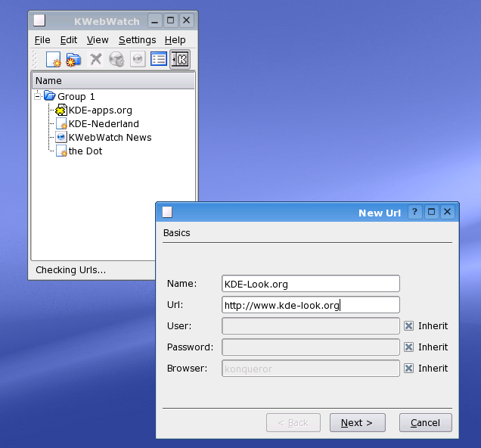Click the Url input field
This screenshot has width=481, height=448.
pyautogui.click(x=311, y=305)
